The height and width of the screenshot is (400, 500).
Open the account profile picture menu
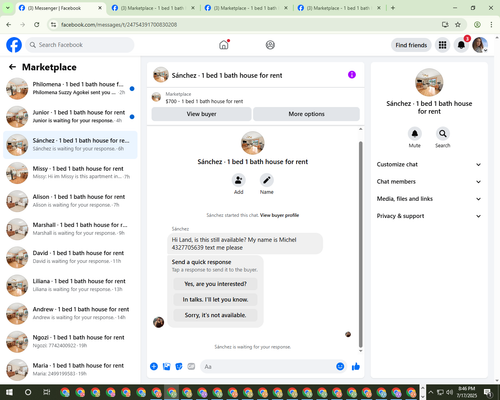[480, 45]
